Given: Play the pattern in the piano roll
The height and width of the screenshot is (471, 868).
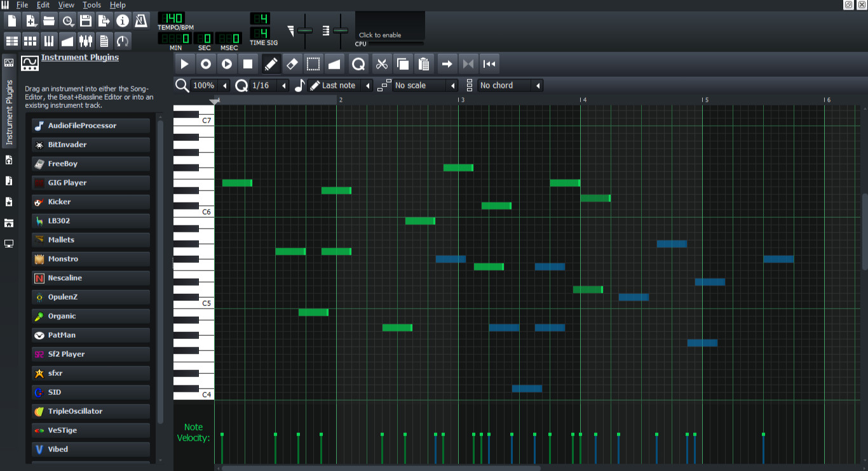Looking at the screenshot, I should tap(184, 64).
